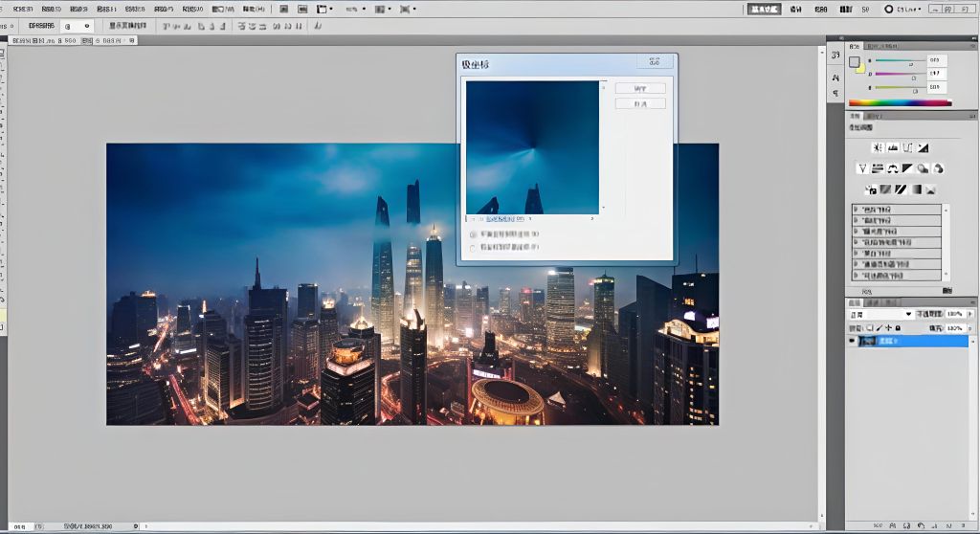Confirm the Polar Coordinates dialog with OK

click(640, 88)
